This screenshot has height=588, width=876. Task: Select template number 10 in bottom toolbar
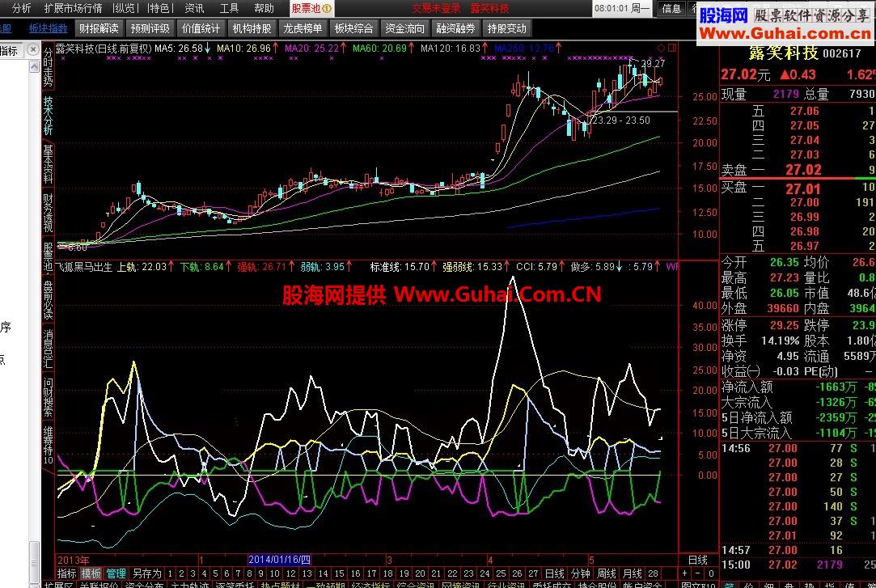[274, 573]
